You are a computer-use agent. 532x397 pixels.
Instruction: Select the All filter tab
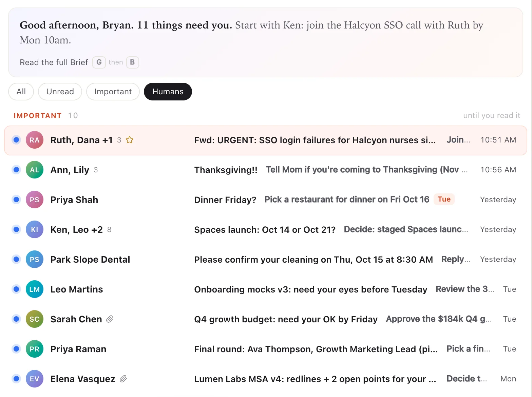[21, 92]
